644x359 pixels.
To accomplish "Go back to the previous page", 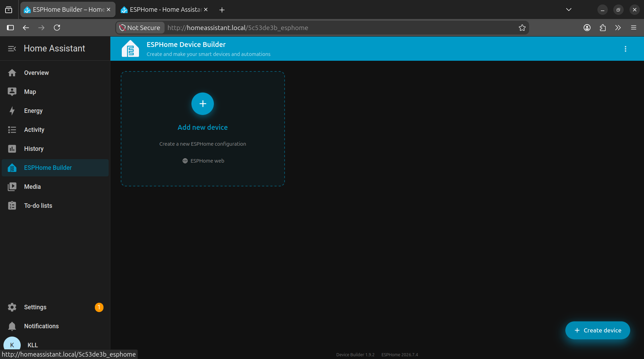I will [26, 28].
